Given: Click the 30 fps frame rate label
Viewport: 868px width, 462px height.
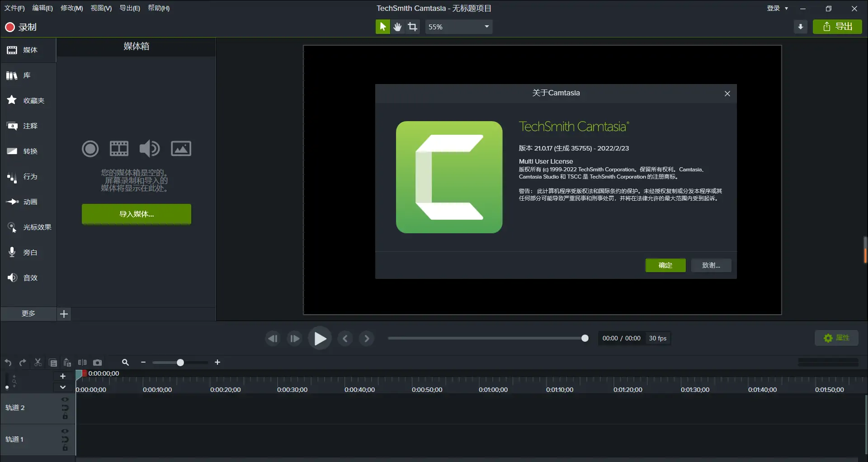Looking at the screenshot, I should [658, 338].
